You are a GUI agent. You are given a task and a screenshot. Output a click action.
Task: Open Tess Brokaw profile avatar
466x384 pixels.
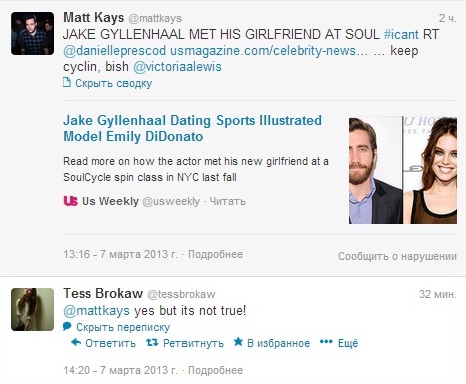point(32,309)
